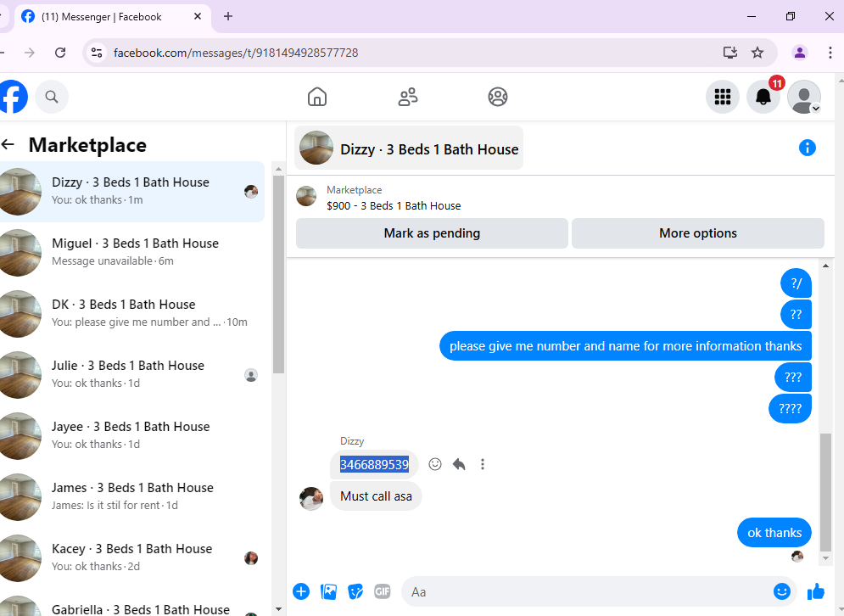Click the More options button
The height and width of the screenshot is (616, 844).
click(697, 233)
